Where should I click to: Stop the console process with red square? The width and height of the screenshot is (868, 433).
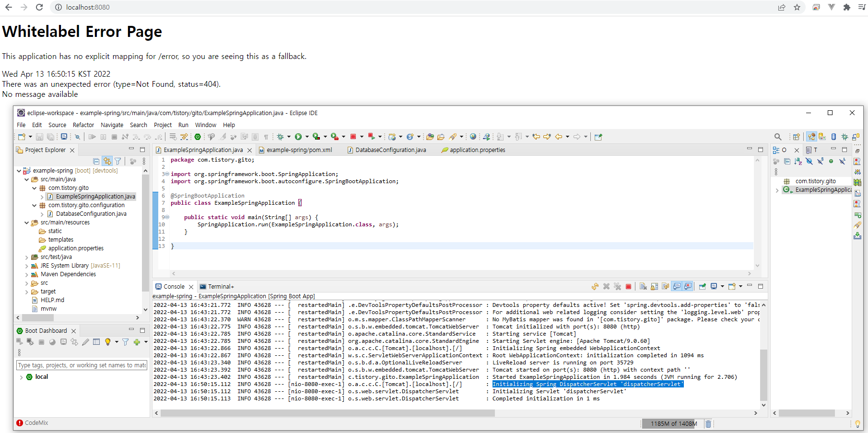[628, 287]
